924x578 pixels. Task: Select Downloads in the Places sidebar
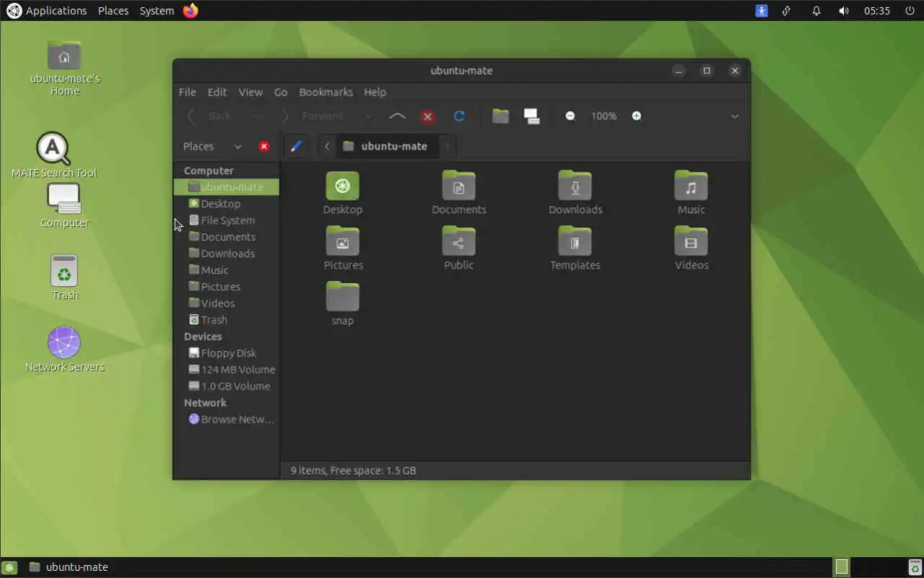227,254
